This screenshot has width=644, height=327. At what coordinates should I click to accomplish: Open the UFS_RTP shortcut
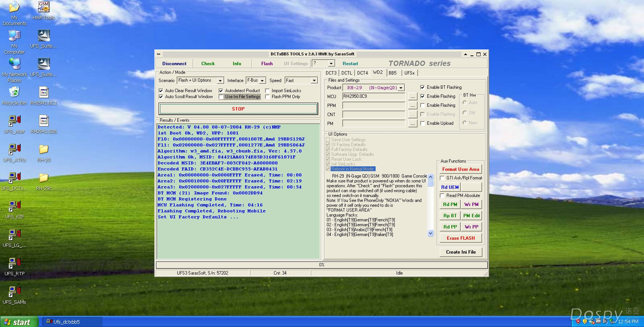pyautogui.click(x=14, y=266)
